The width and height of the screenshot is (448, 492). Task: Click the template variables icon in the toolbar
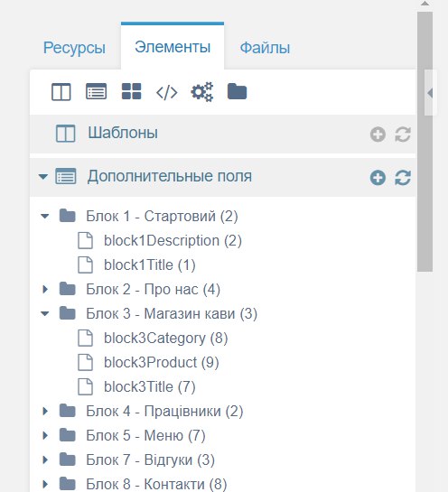pos(96,92)
